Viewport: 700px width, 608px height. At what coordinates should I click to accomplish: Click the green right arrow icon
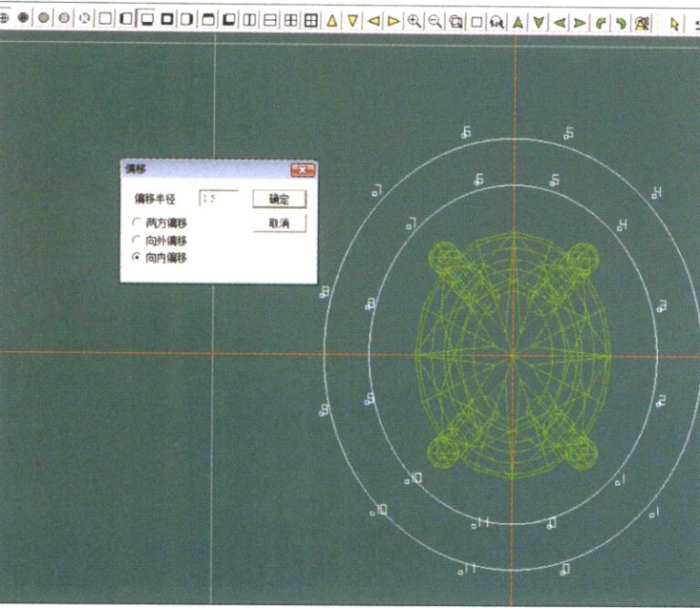(580, 22)
